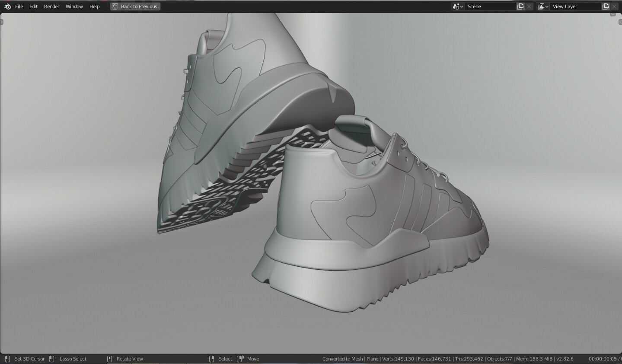Click the Scene name field

491,6
